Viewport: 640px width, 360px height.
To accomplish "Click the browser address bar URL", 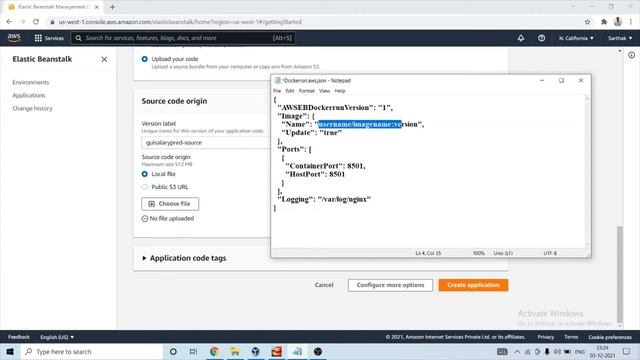I will pos(180,22).
